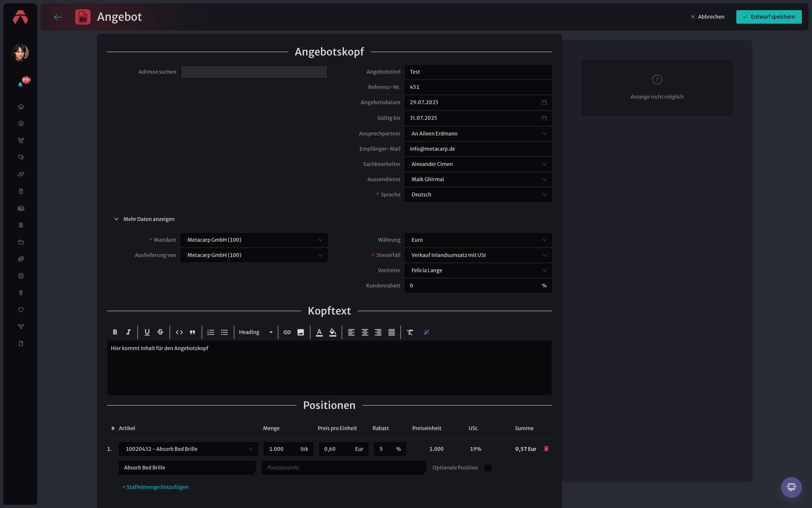Viewport: 812px width, 508px height.
Task: Open the Mandant dropdown
Action: 254,240
